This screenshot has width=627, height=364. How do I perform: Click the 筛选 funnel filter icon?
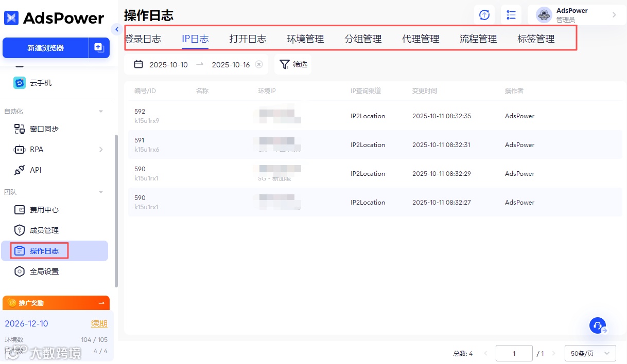[284, 64]
